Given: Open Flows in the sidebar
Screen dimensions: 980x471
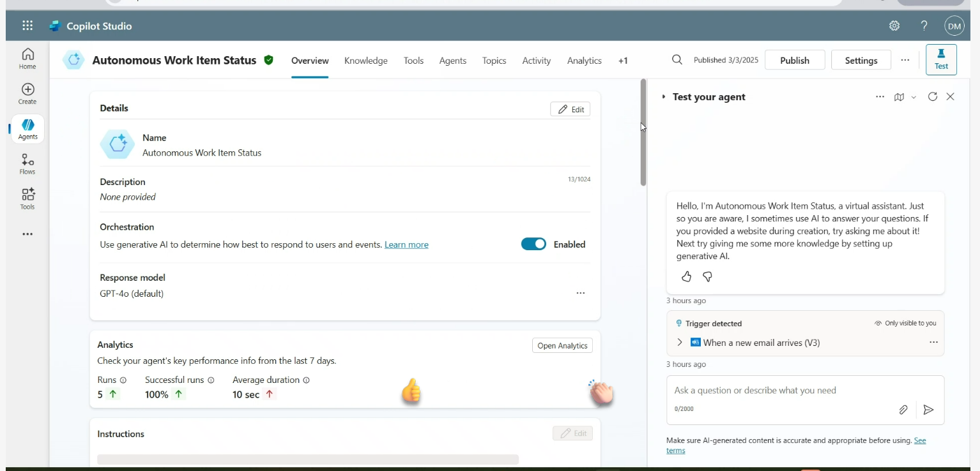Looking at the screenshot, I should [x=27, y=164].
